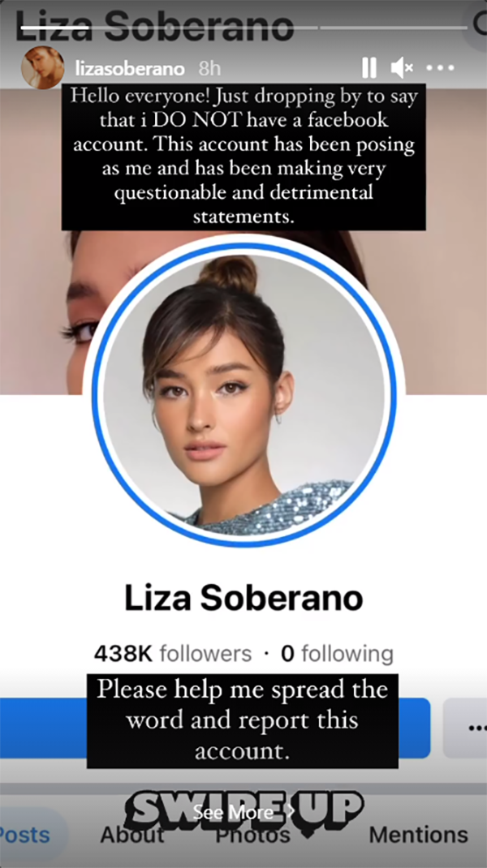Expand via chevron next to See More
The height and width of the screenshot is (868, 487).
pos(291,812)
